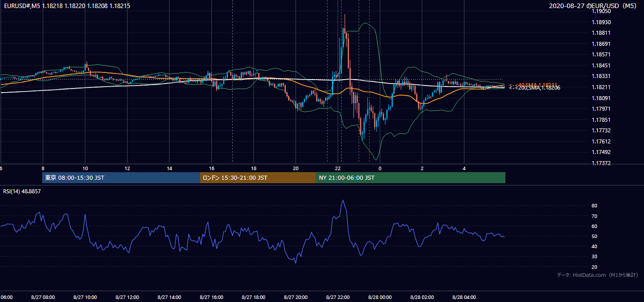Click RSI scale value 80
Screen dimensions: 644x302
[x=594, y=206]
